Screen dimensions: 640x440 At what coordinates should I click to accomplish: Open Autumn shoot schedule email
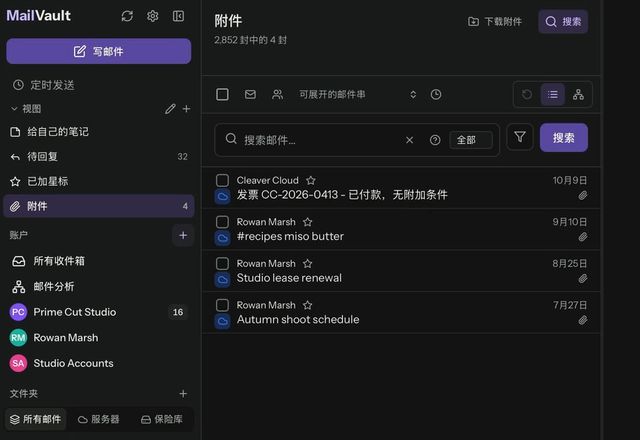pos(298,320)
